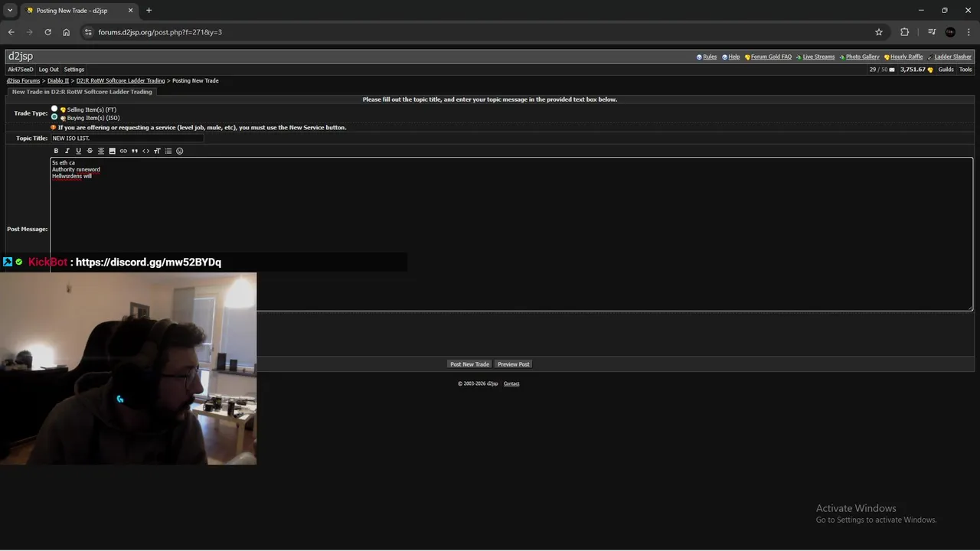
Task: Insert hyperlink using editor toolbar
Action: [123, 151]
